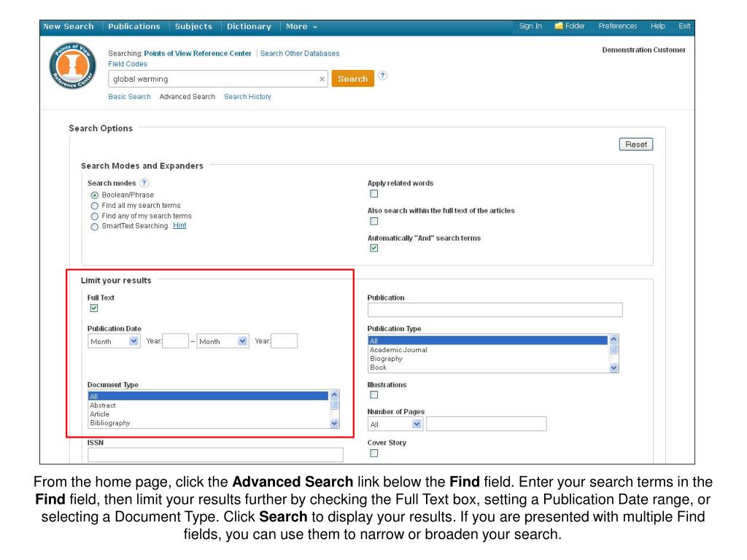The height and width of the screenshot is (560, 747).
Task: Click the global warming search field
Action: coord(217,79)
